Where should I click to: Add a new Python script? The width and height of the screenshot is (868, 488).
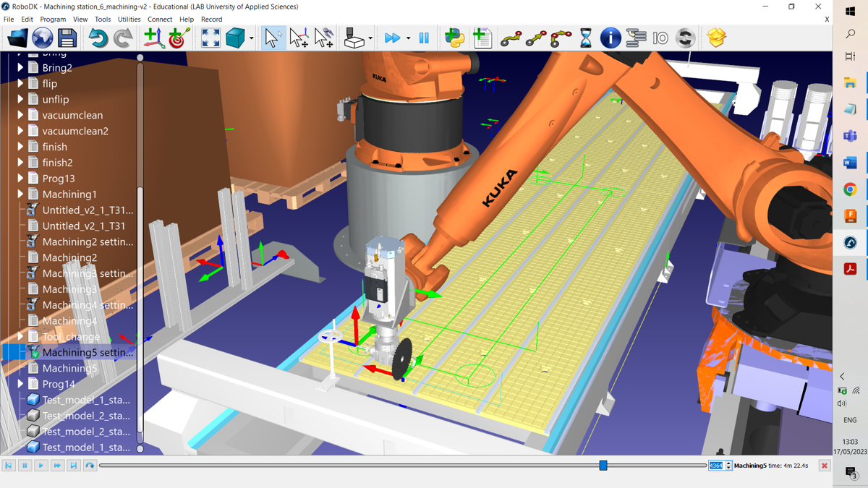pyautogui.click(x=454, y=38)
